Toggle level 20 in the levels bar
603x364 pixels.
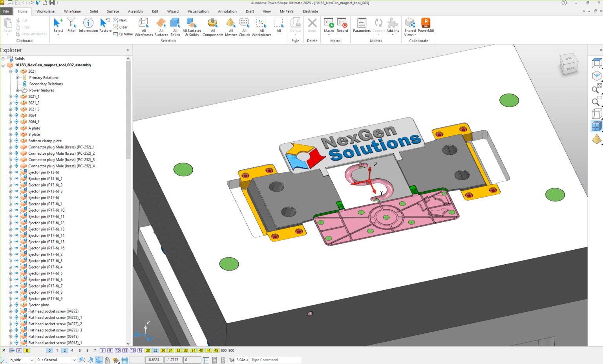click(x=148, y=350)
